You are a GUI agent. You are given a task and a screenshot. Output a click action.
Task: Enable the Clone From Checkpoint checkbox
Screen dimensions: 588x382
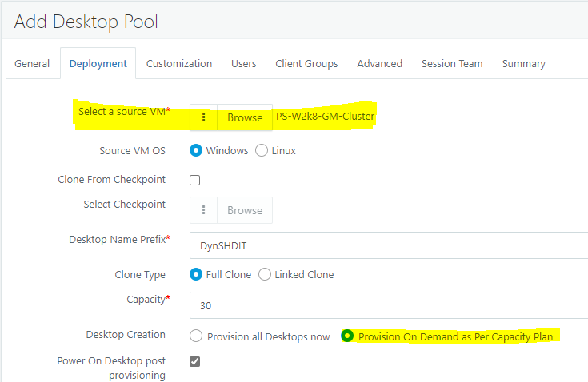(195, 181)
